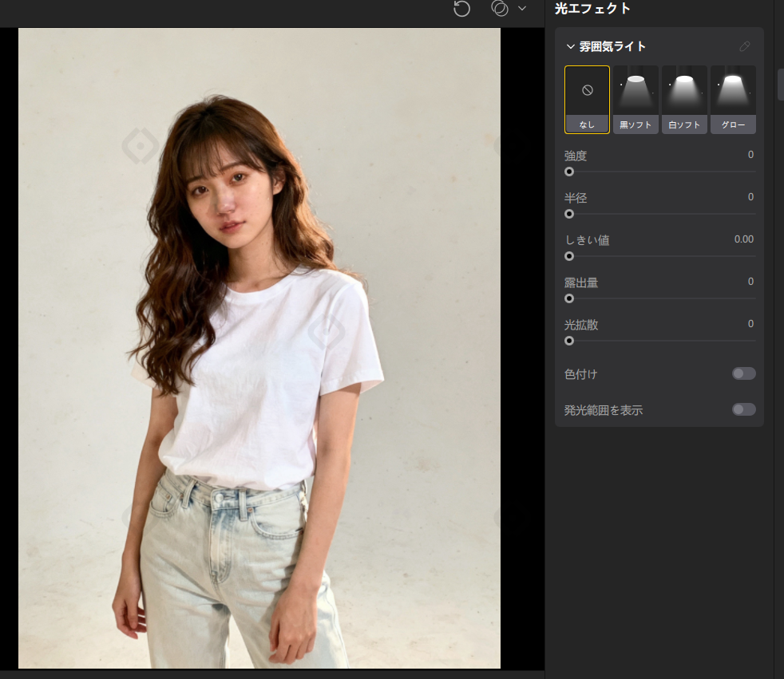The width and height of the screenshot is (784, 679).
Task: Click the 光拡散 slider handle
Action: click(x=569, y=341)
